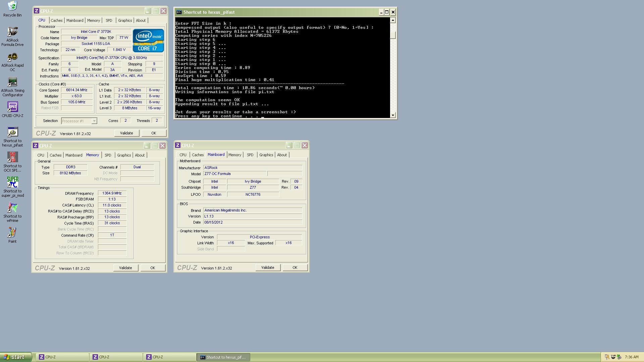644x362 pixels.
Task: Select Shortcut to super_pi_mod desktop icon
Action: pyautogui.click(x=12, y=187)
